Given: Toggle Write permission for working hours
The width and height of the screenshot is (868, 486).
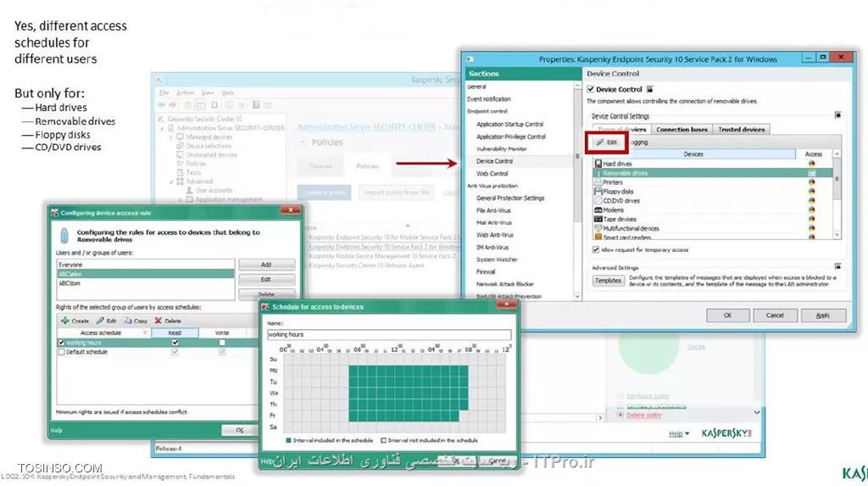Looking at the screenshot, I should [222, 343].
